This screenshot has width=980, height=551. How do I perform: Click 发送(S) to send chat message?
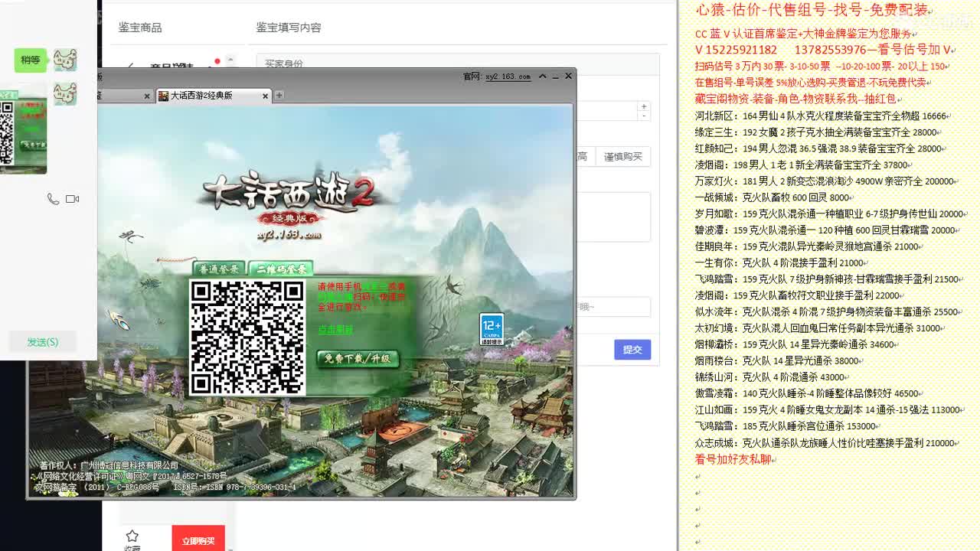point(43,342)
